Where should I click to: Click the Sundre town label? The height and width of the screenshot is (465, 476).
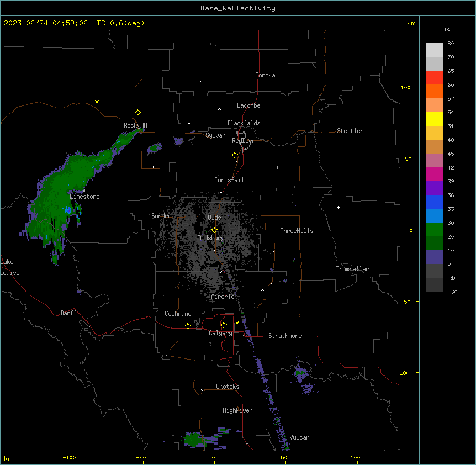point(161,216)
